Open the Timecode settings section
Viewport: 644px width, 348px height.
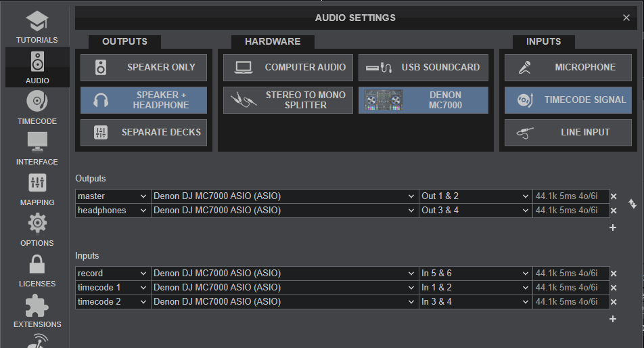coord(37,108)
